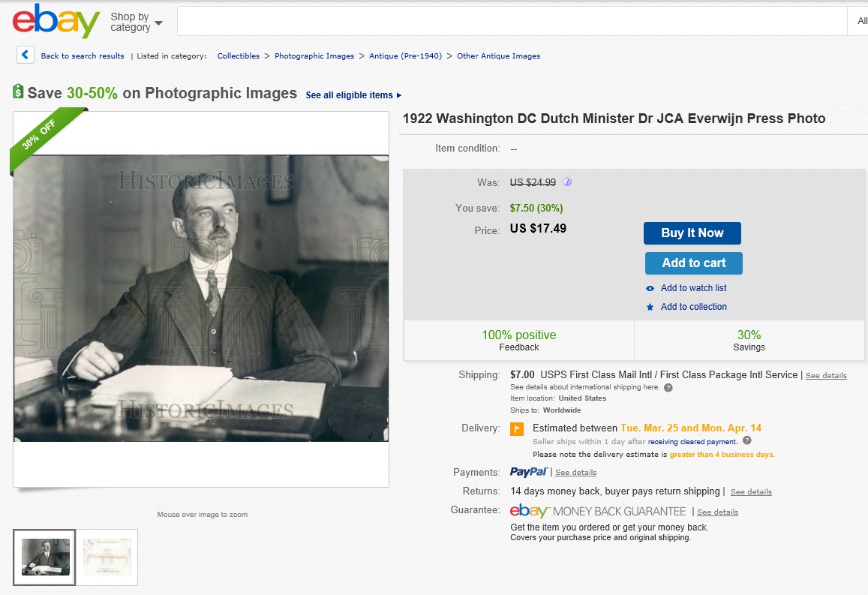Image resolution: width=868 pixels, height=595 pixels.
Task: Select the second document thumbnail
Action: coord(107,557)
